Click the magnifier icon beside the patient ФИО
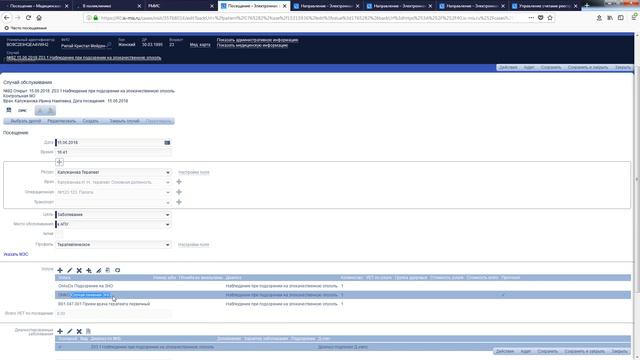The width and height of the screenshot is (640, 360). tap(109, 44)
